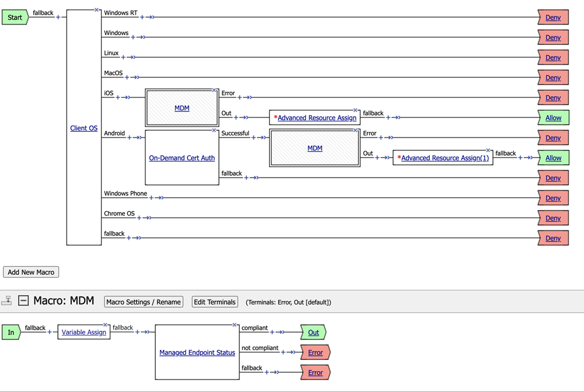Select the Out terminal in MDM macro
Screen dimensions: 584x392
(314, 332)
